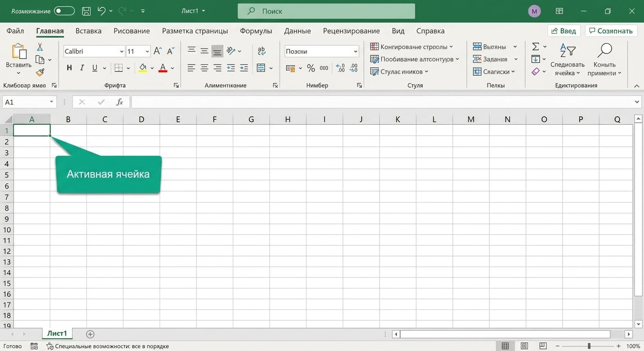Select the Лист1 sheet tab
The width and height of the screenshot is (644, 351).
coord(57,334)
